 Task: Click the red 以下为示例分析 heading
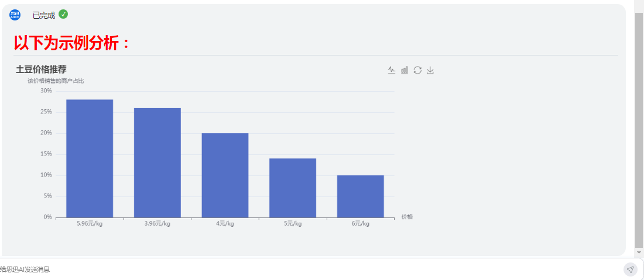[x=72, y=43]
